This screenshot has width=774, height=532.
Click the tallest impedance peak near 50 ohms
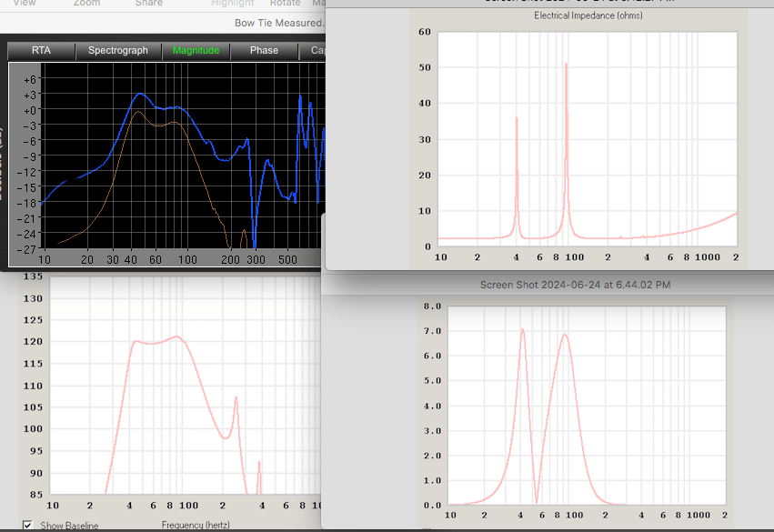[x=567, y=65]
